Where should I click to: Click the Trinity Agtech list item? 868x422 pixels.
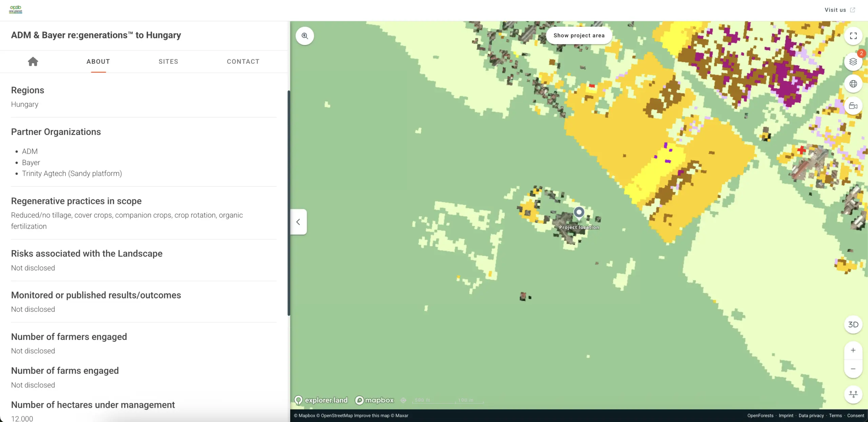tap(72, 174)
